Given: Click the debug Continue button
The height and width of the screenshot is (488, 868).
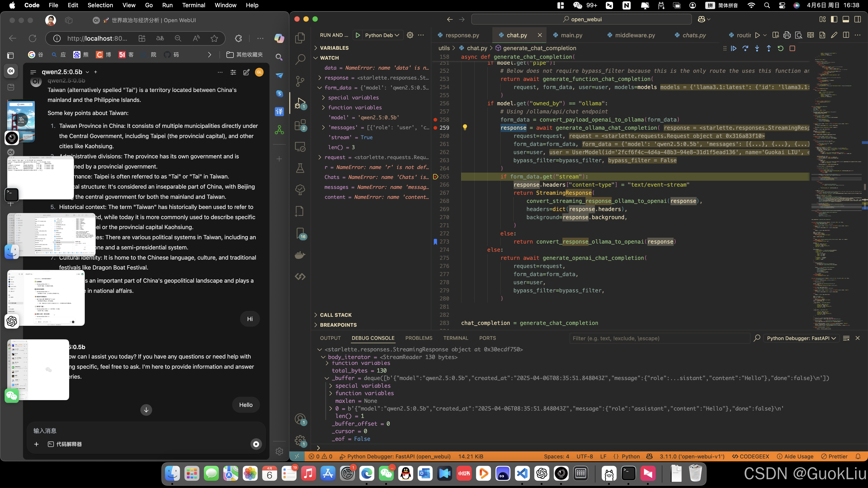Looking at the screenshot, I should 734,49.
